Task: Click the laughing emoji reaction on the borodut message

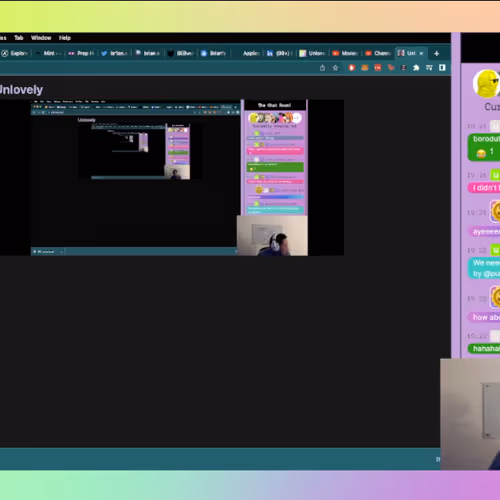Action: point(481,154)
